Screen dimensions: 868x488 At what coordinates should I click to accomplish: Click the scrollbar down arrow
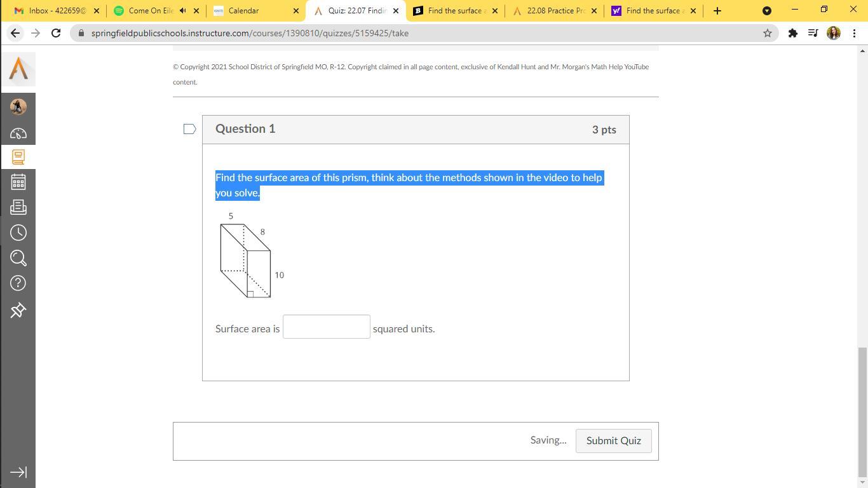click(x=862, y=482)
